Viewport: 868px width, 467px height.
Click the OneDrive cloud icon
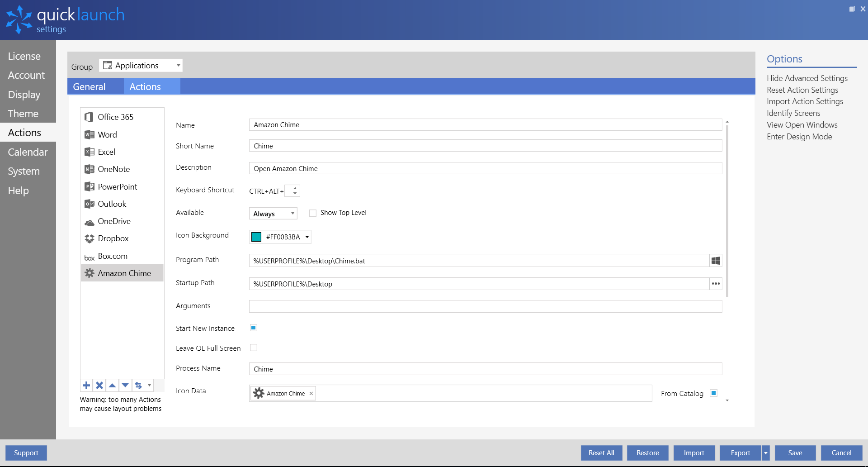pyautogui.click(x=89, y=222)
